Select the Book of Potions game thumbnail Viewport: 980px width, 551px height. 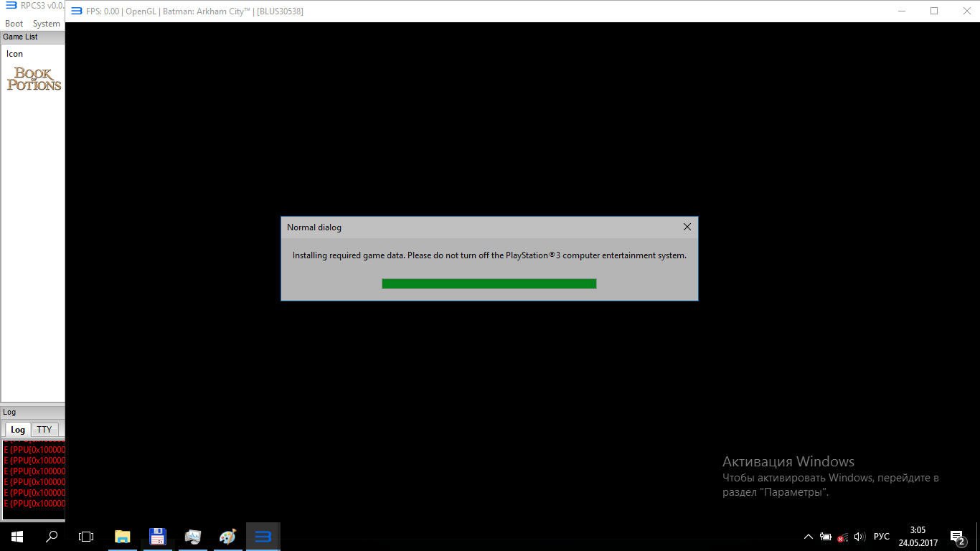point(34,79)
